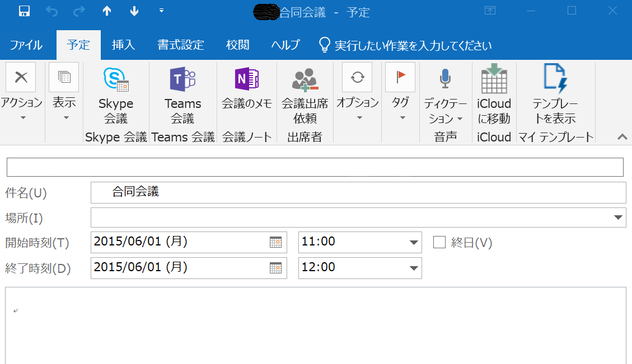Expand the オプション dropdown arrow
The width and height of the screenshot is (632, 364).
(x=359, y=117)
